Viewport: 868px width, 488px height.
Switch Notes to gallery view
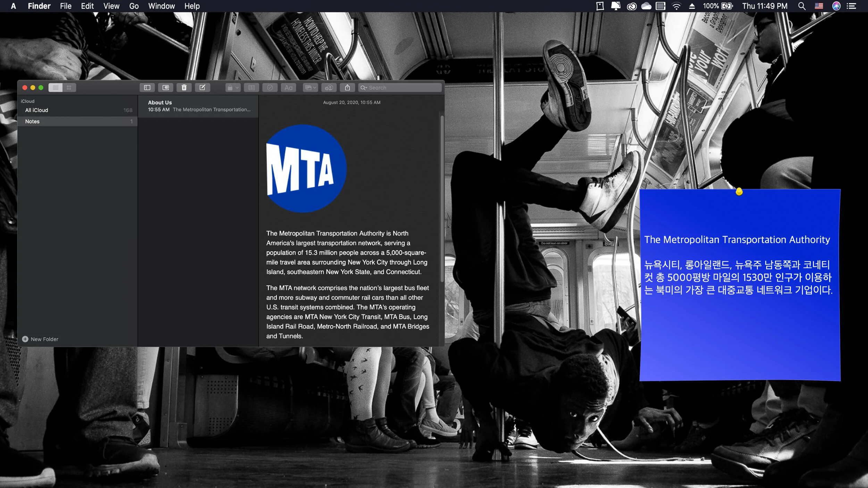pos(69,87)
